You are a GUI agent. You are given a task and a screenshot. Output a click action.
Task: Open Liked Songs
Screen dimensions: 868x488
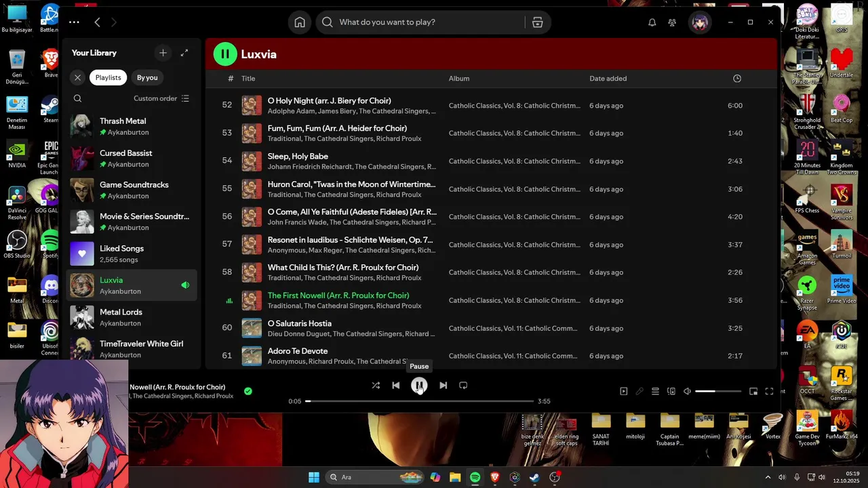point(132,254)
